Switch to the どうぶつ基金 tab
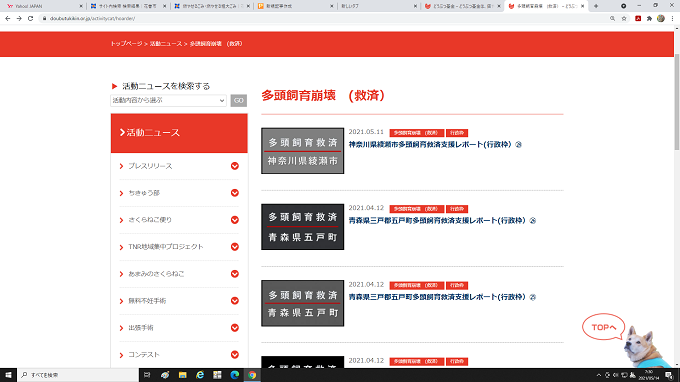 pyautogui.click(x=462, y=6)
